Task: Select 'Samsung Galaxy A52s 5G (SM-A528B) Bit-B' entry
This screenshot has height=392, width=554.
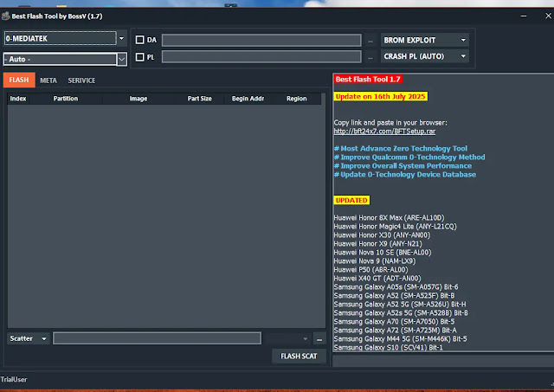Action: pyautogui.click(x=401, y=313)
